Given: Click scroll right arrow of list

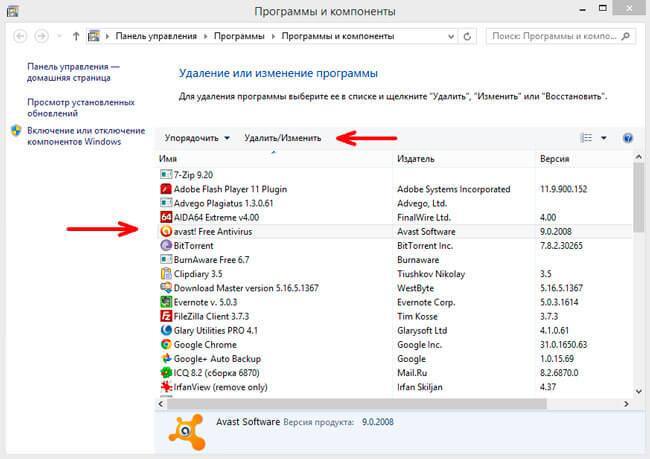Looking at the screenshot, I should click(x=626, y=403).
